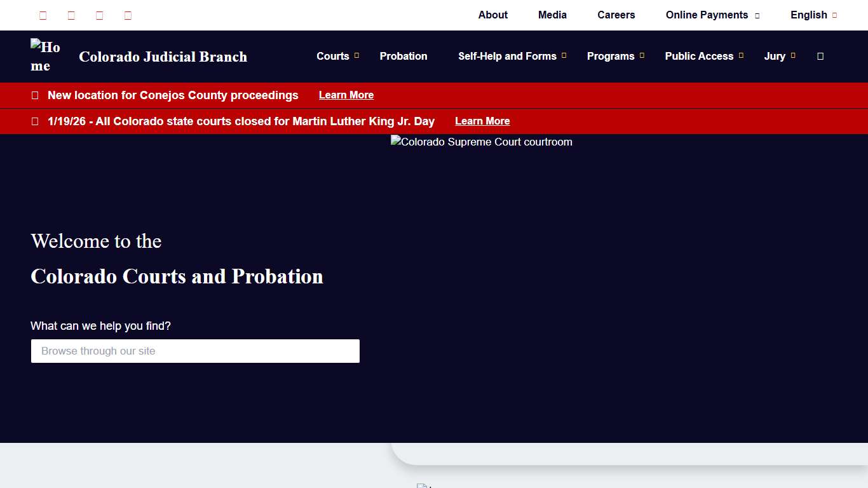868x488 pixels.
Task: Click the fourth social media icon at top left
Action: [128, 15]
